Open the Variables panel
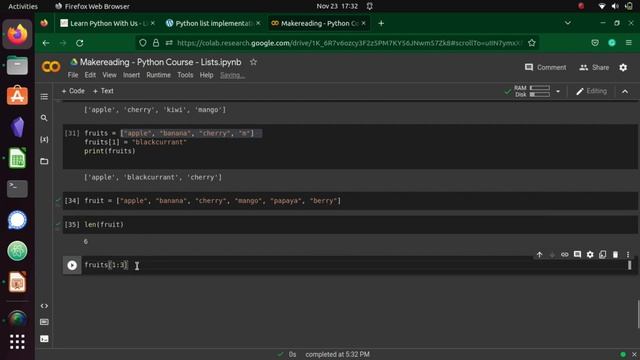The width and height of the screenshot is (640, 360). (x=44, y=140)
